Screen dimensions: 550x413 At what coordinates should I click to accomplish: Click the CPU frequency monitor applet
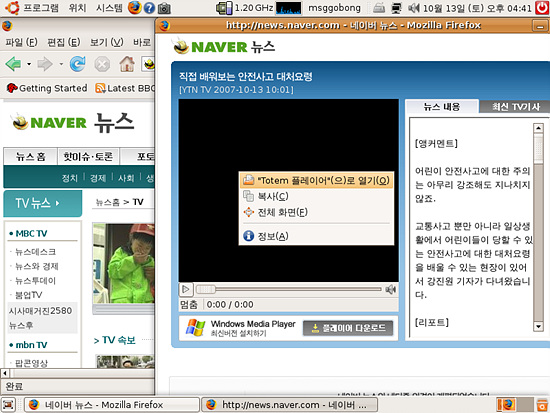[244, 8]
